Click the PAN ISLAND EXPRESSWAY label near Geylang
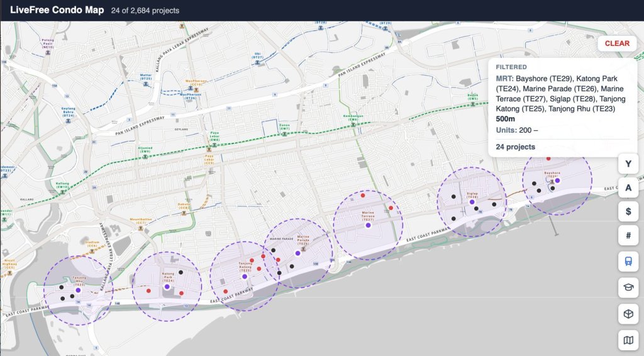 [140, 125]
